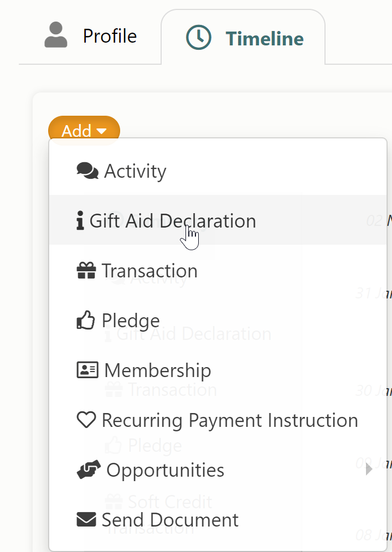Click the thumbs-up Pledge icon
Screen dimensions: 392x552
tap(86, 320)
